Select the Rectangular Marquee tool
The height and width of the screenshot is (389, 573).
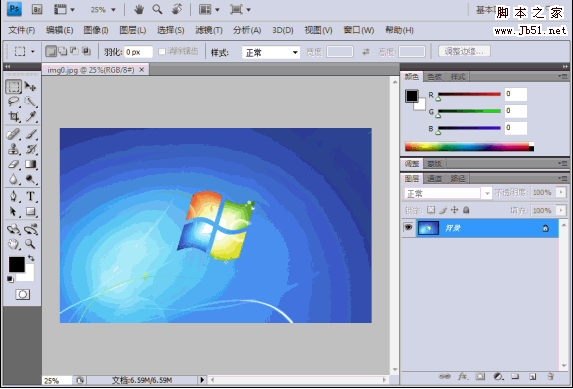(14, 87)
